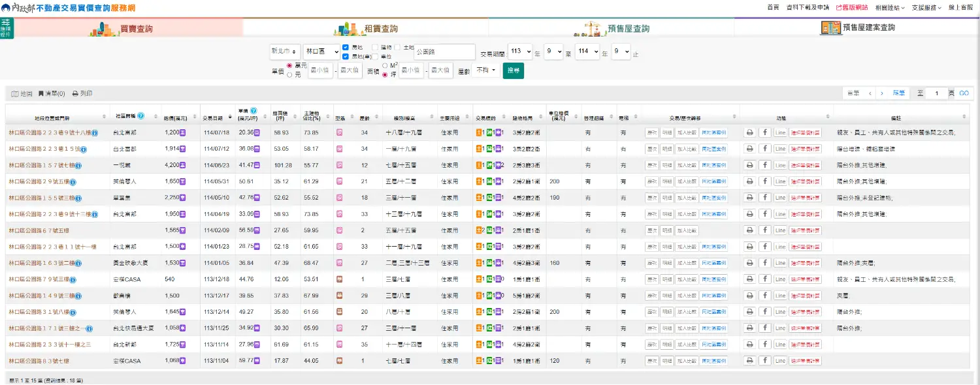Check the 土地 checkbox

(398, 47)
